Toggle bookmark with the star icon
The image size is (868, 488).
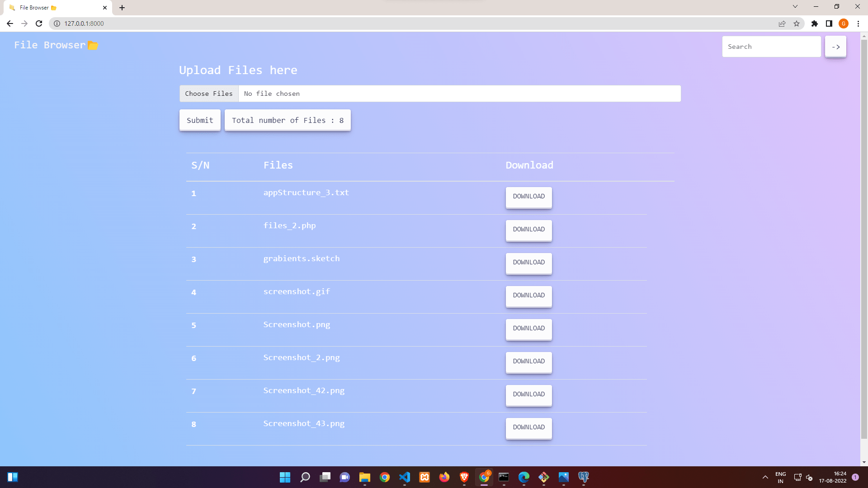[x=797, y=23]
